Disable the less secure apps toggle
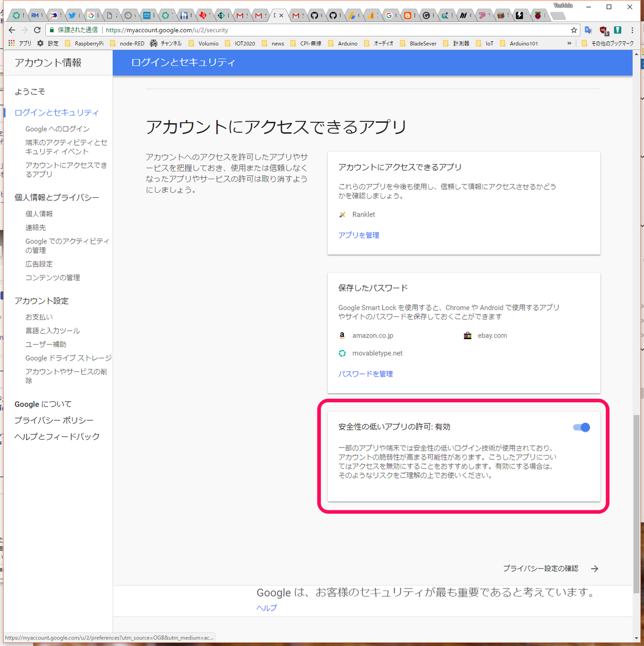 (x=581, y=427)
